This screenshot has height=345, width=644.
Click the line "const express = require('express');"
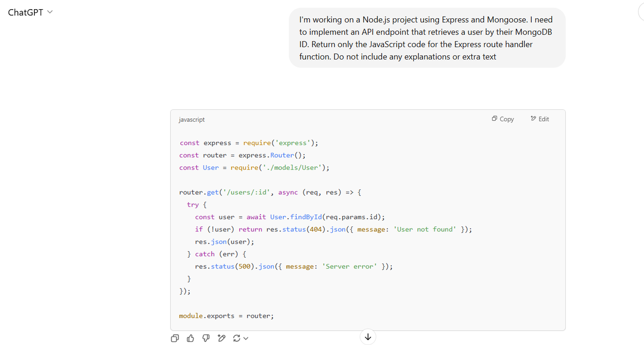click(x=249, y=143)
